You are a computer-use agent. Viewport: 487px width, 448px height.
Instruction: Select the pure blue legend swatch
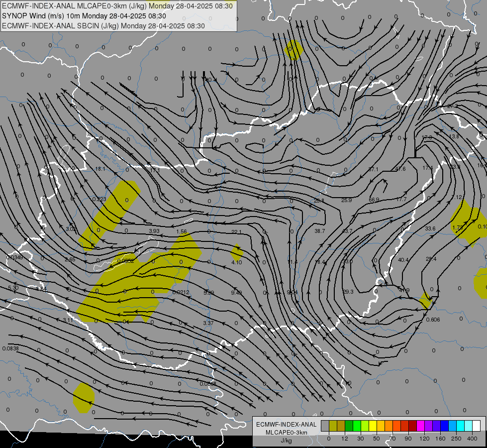click(445, 426)
